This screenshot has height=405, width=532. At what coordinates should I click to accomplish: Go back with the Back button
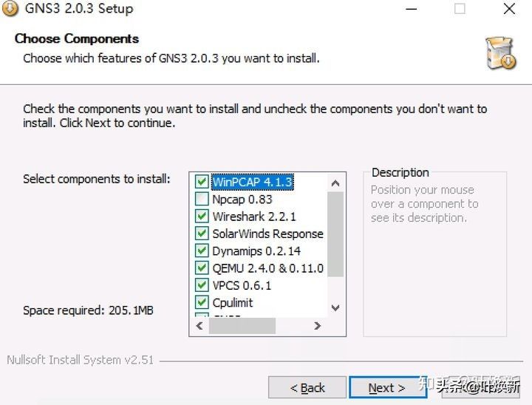click(307, 387)
